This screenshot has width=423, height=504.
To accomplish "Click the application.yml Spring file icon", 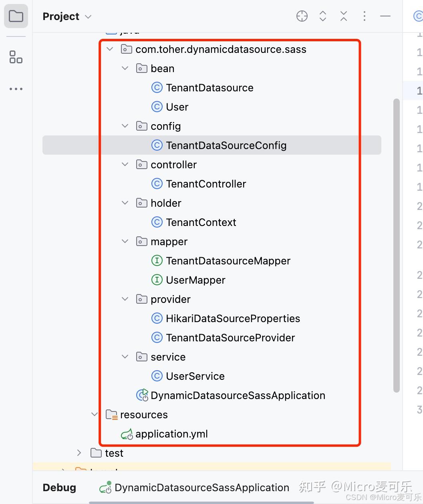I will 126,433.
